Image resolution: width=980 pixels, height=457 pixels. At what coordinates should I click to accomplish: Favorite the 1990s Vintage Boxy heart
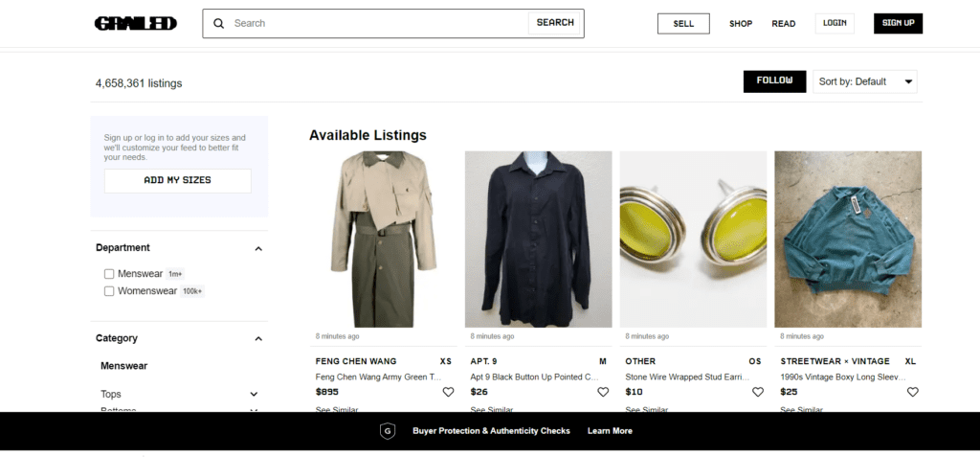click(x=913, y=392)
